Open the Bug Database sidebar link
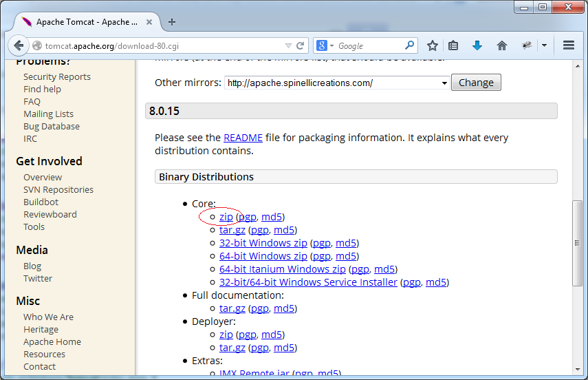 click(52, 127)
